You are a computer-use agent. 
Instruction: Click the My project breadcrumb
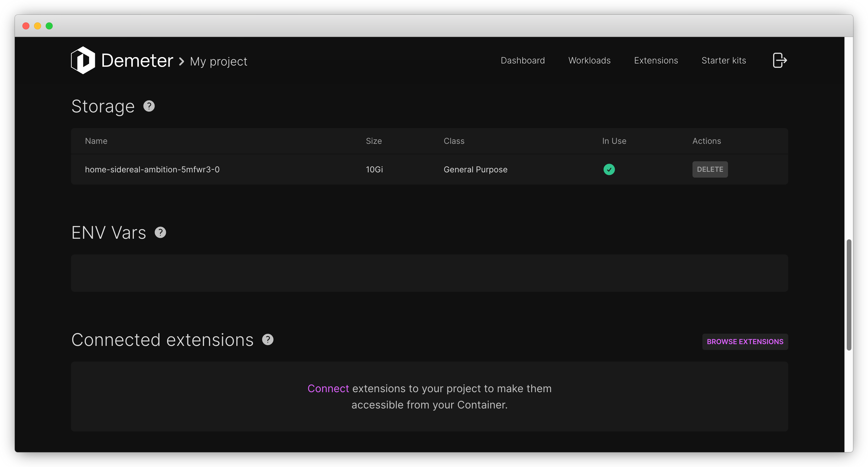pyautogui.click(x=218, y=61)
